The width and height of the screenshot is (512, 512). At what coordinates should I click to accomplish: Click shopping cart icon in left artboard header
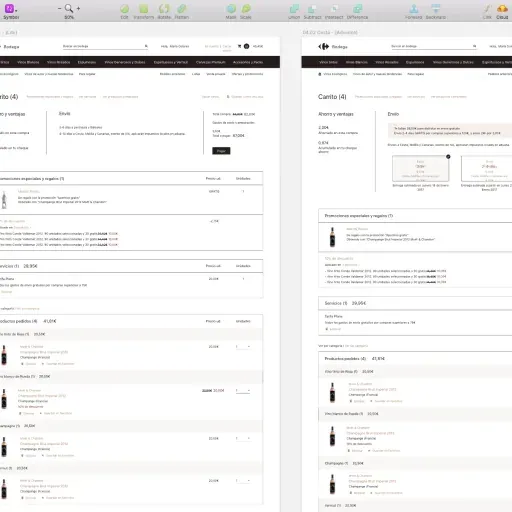(x=239, y=46)
